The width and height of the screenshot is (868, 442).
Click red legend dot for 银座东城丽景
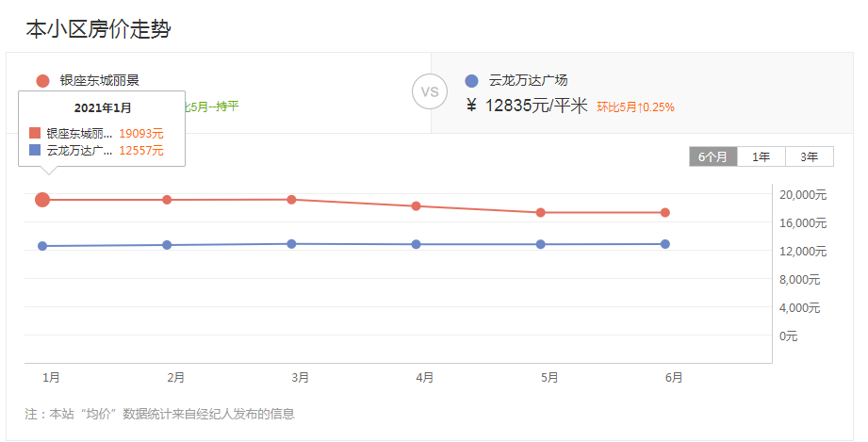[x=42, y=81]
